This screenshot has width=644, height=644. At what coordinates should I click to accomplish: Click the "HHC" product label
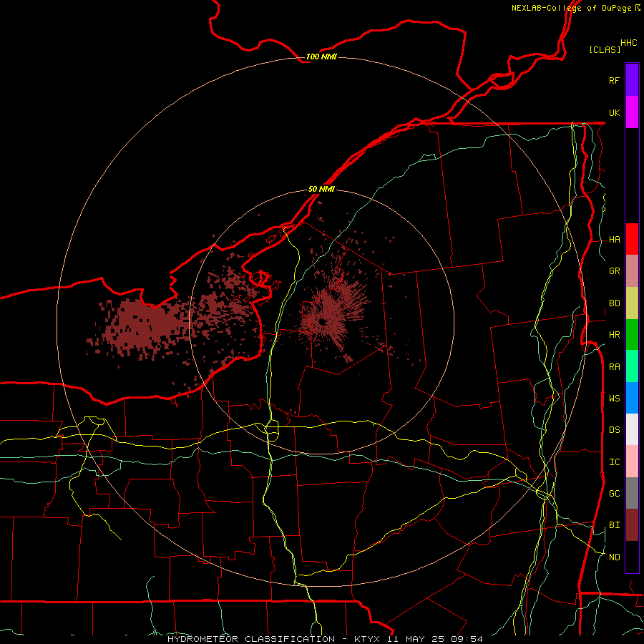628,42
